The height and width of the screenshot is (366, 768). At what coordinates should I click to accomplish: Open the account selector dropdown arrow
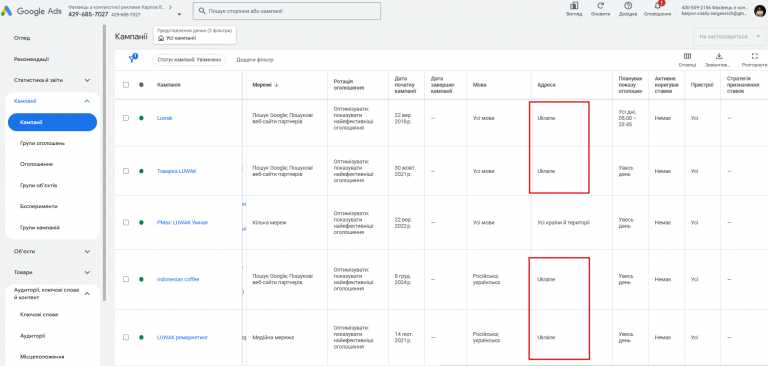[179, 15]
